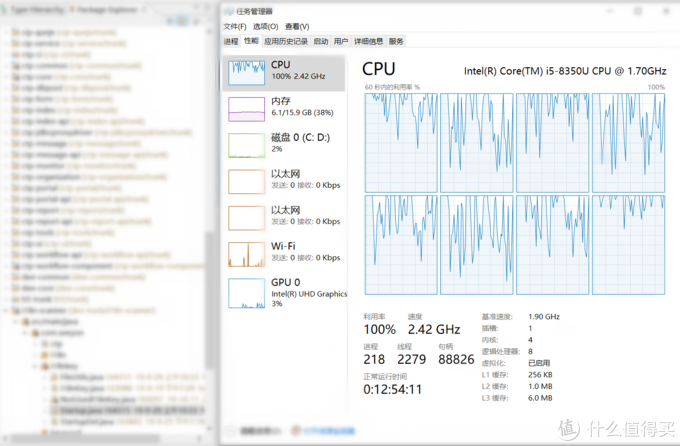The width and height of the screenshot is (680, 446).
Task: Expand the i18n package node
Action: pos(35,355)
